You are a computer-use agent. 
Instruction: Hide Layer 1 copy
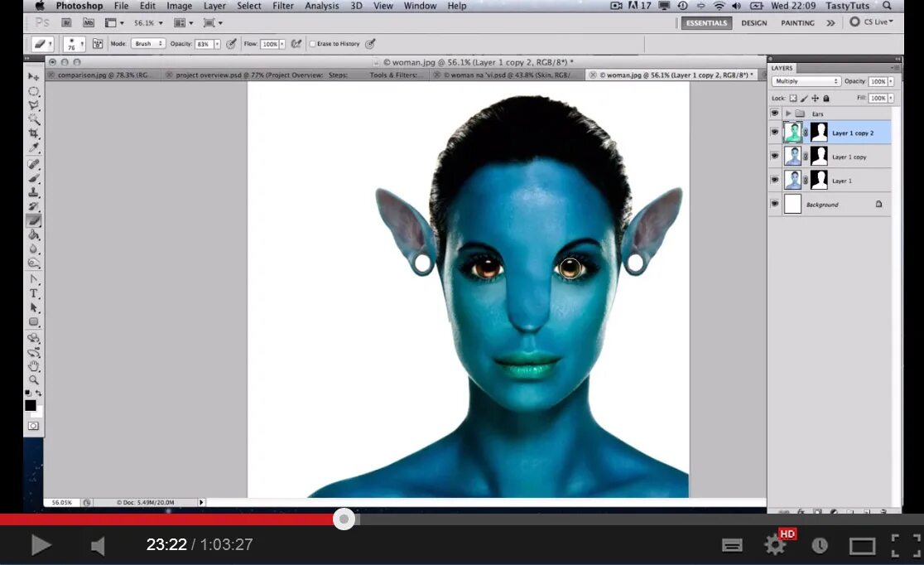click(x=775, y=157)
